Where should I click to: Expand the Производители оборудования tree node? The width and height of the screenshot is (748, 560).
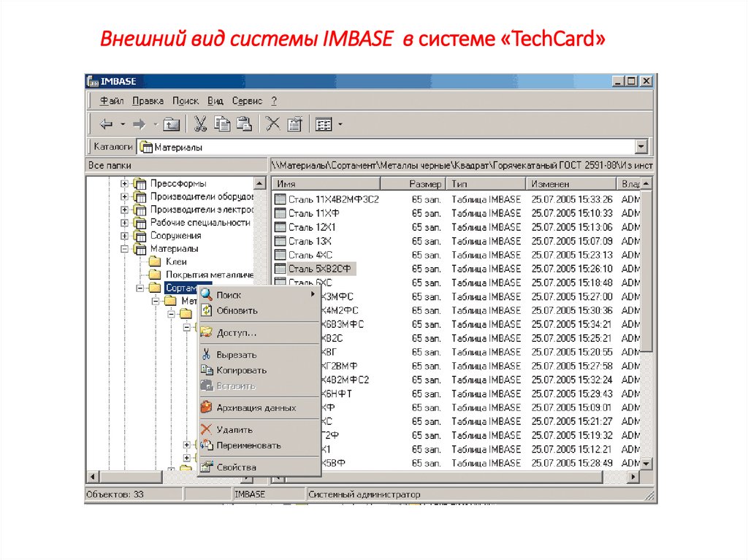(124, 196)
